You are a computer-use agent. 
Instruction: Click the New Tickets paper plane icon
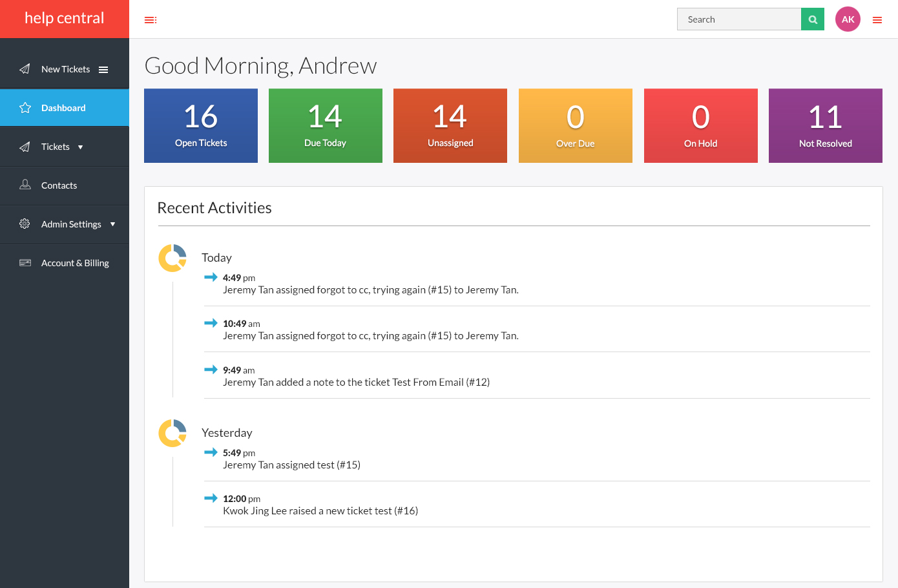click(25, 69)
